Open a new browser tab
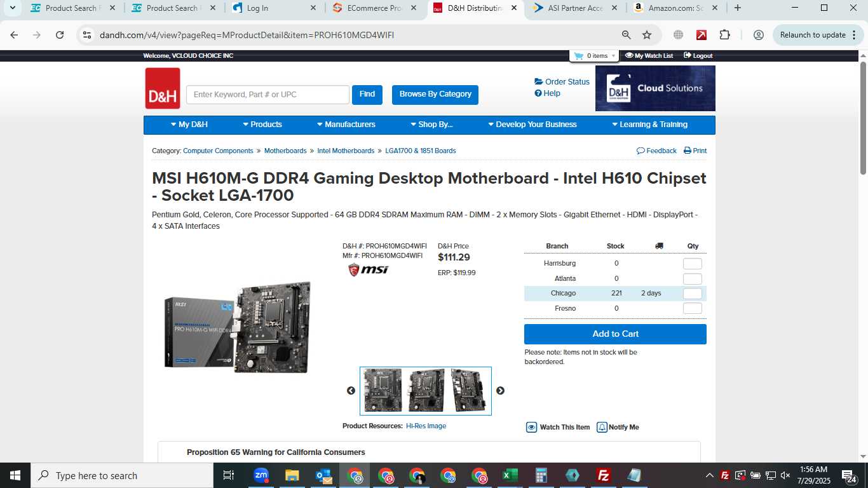Image resolution: width=868 pixels, height=488 pixels. (737, 8)
